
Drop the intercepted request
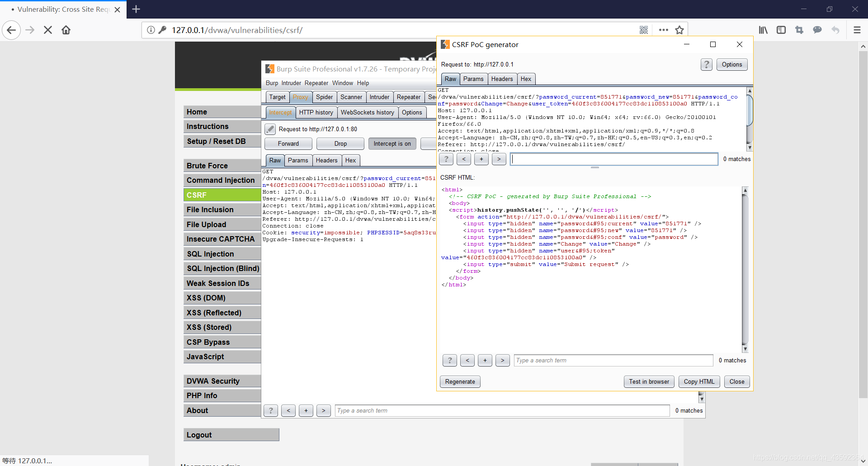tap(340, 144)
